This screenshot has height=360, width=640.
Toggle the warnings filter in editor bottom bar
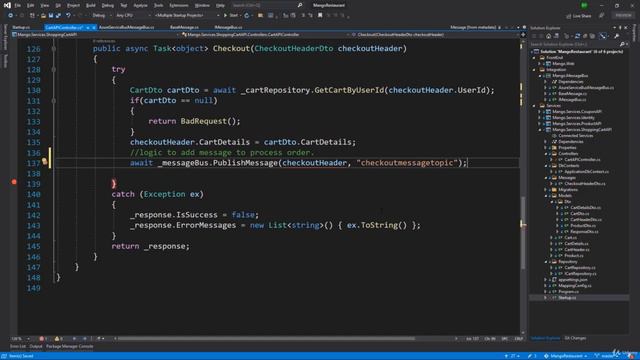[x=58, y=338]
